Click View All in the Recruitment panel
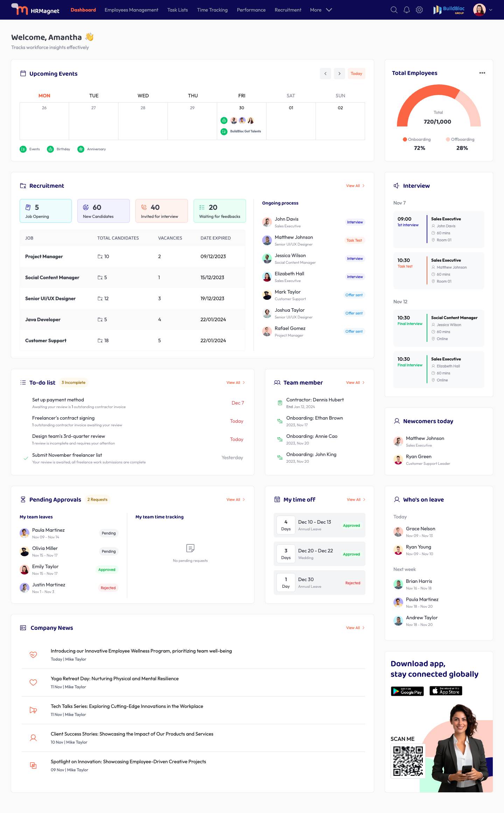Image resolution: width=504 pixels, height=813 pixels. [x=355, y=186]
